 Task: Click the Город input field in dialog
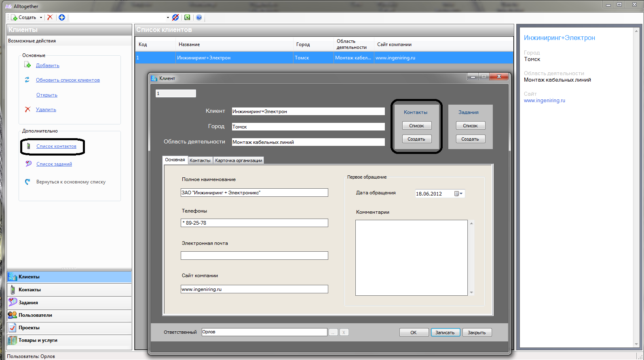coord(308,127)
